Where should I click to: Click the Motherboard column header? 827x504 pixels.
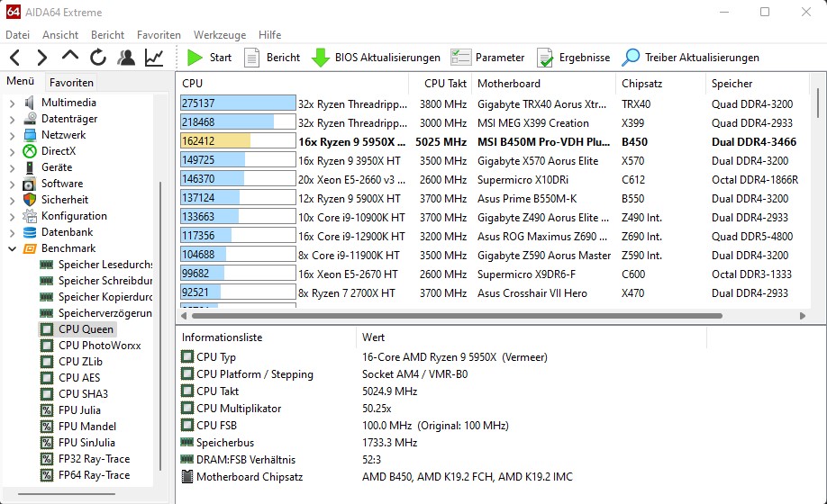543,83
